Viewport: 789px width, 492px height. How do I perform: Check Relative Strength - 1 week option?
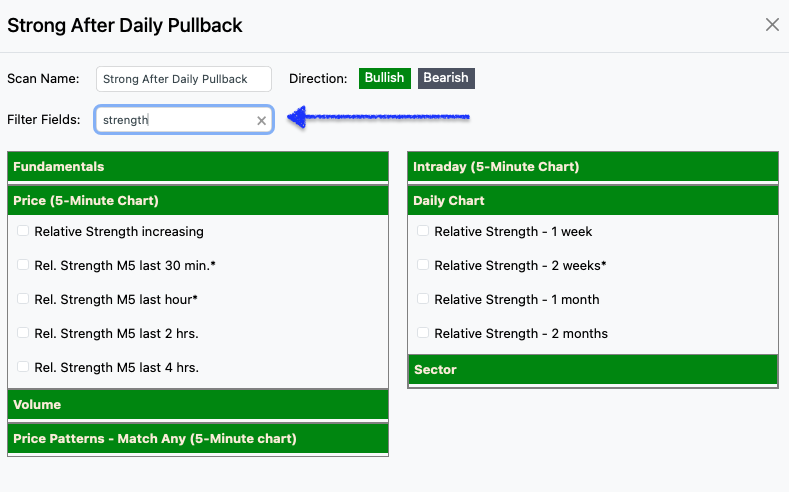[x=423, y=231]
